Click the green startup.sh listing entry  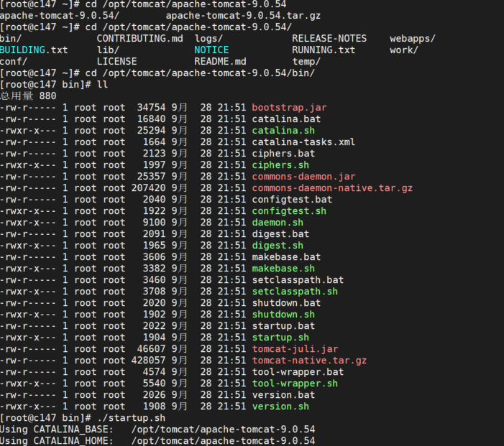point(280,338)
